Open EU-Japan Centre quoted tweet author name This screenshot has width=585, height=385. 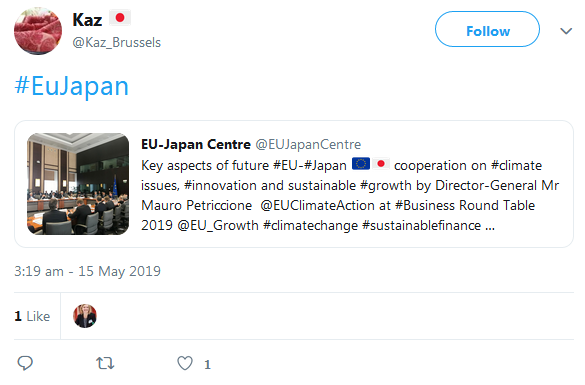pos(196,144)
